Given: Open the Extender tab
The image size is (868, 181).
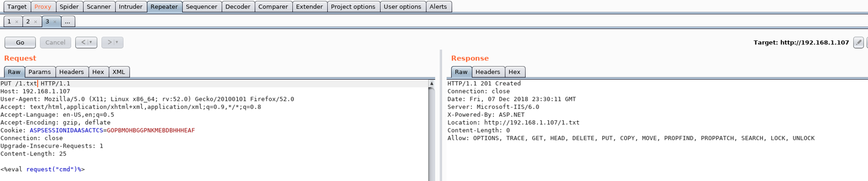Looking at the screenshot, I should [x=309, y=7].
